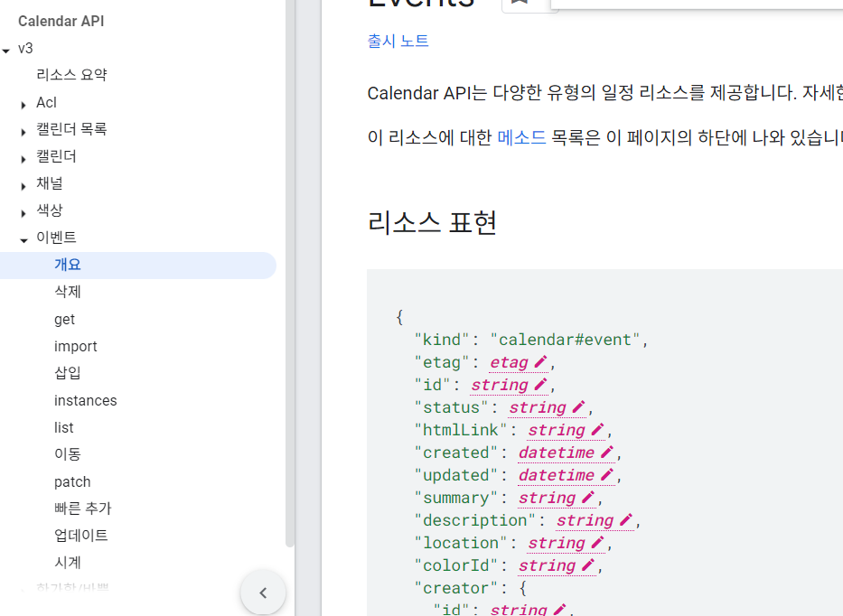The width and height of the screenshot is (843, 616).
Task: Click the string type after "htmlLink"
Action: click(x=557, y=431)
